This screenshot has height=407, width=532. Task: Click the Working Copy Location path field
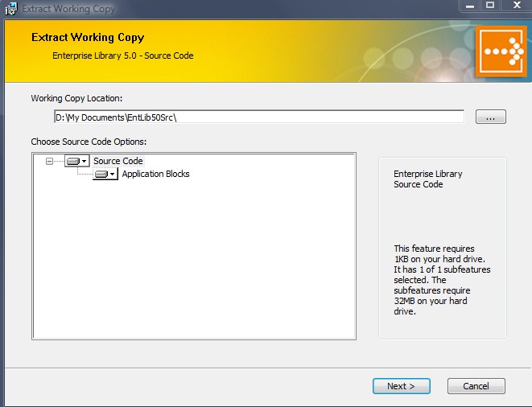coord(259,117)
